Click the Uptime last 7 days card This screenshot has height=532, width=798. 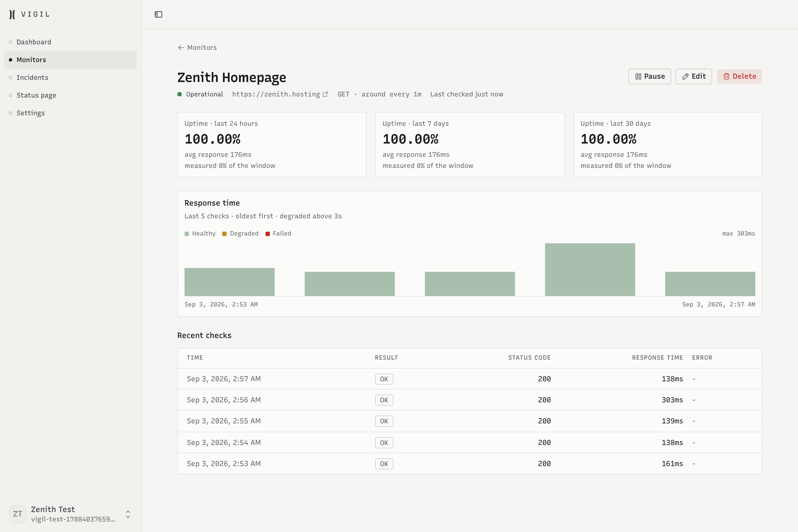coord(470,145)
